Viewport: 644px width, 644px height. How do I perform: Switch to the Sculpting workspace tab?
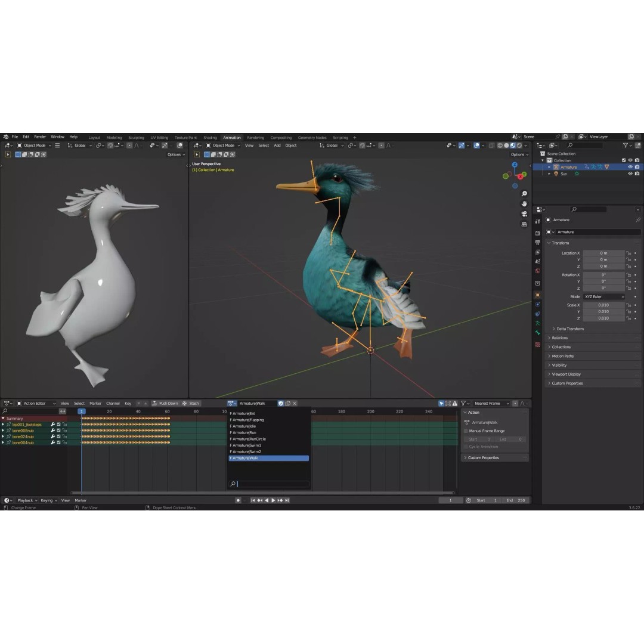tap(136, 138)
